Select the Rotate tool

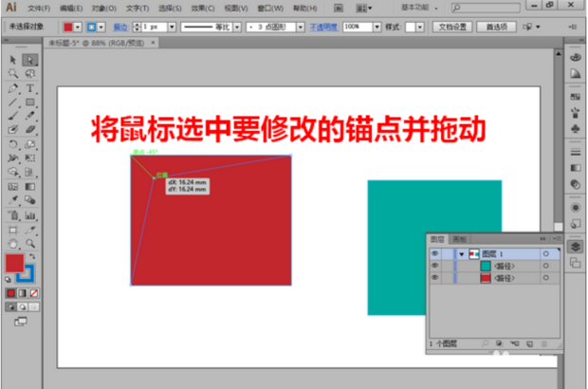point(13,144)
